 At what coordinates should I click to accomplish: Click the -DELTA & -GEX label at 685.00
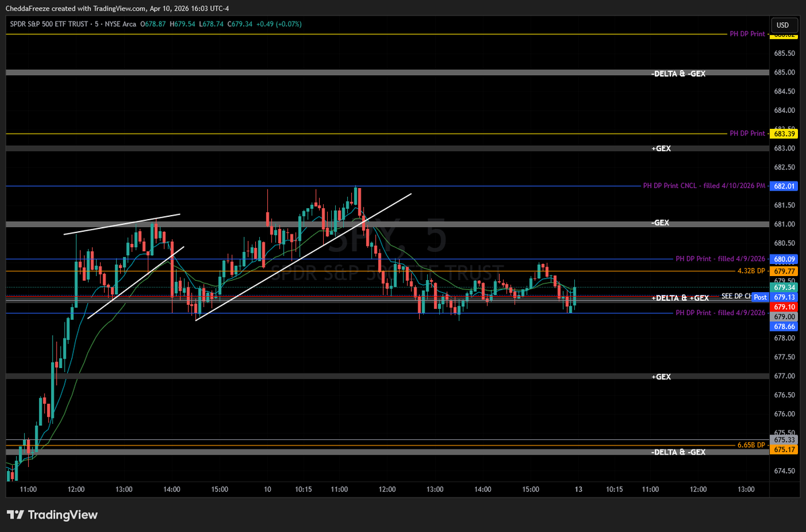678,73
